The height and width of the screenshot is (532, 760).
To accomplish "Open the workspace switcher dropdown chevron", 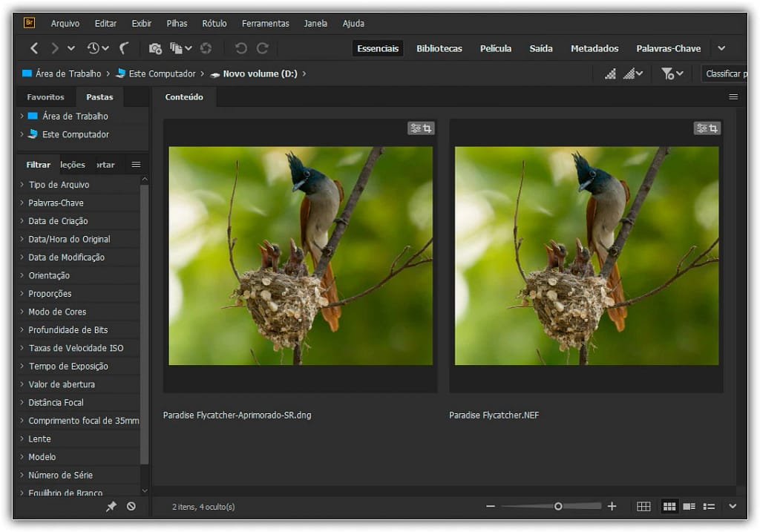I will click(721, 48).
